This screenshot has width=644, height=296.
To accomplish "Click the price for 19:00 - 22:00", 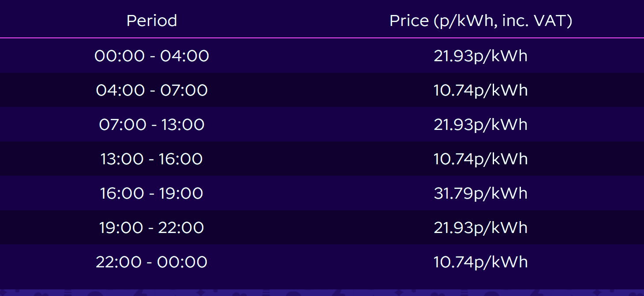I will coord(480,228).
